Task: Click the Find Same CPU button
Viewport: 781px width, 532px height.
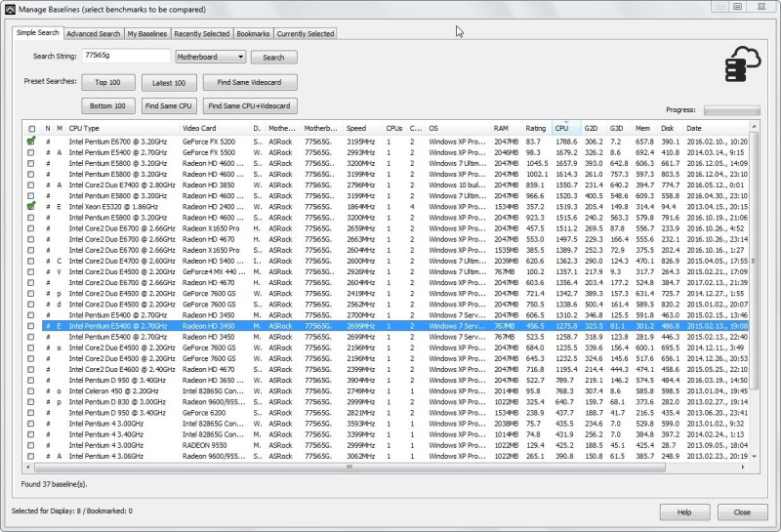Action: pos(169,105)
